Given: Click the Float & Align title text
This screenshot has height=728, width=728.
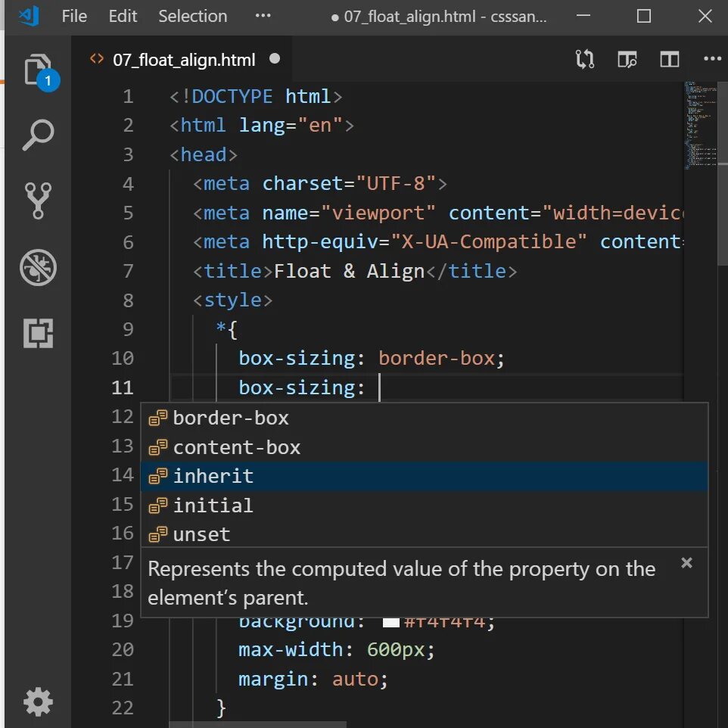Looking at the screenshot, I should [x=349, y=271].
